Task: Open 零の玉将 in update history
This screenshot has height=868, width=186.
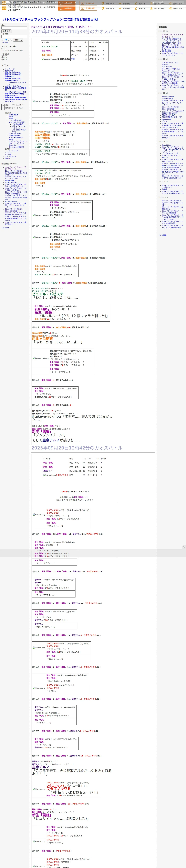Action: pos(165,65)
